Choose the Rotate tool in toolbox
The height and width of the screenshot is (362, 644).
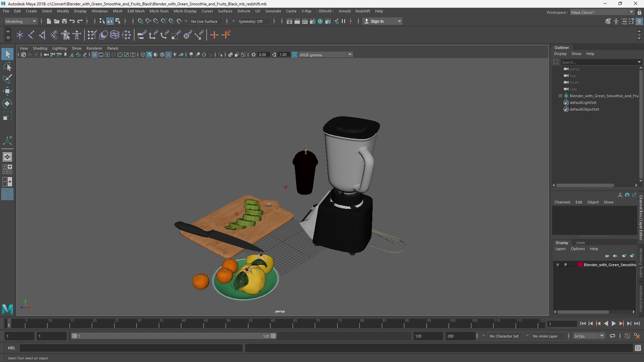(x=7, y=104)
